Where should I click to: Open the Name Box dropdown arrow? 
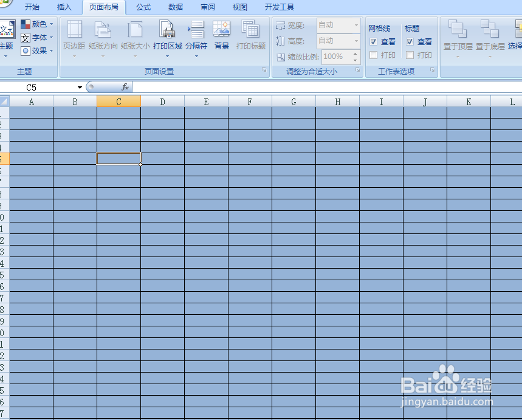tap(80, 88)
